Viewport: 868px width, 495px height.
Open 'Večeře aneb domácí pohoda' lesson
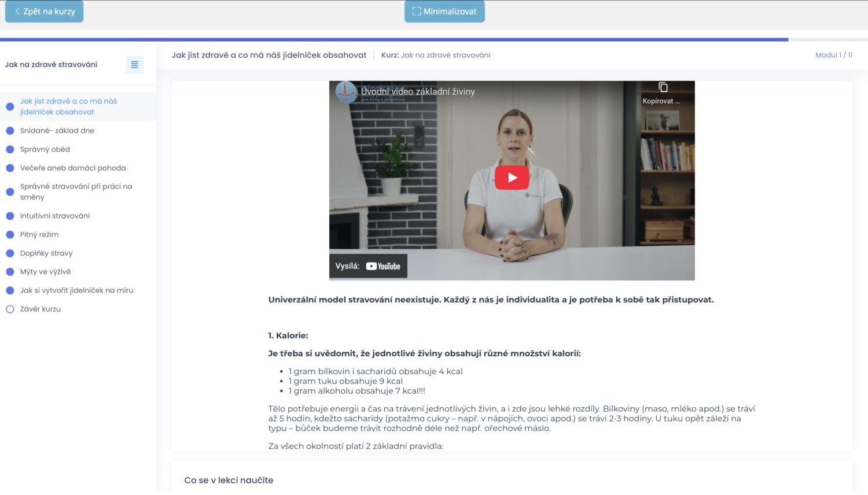(x=73, y=168)
